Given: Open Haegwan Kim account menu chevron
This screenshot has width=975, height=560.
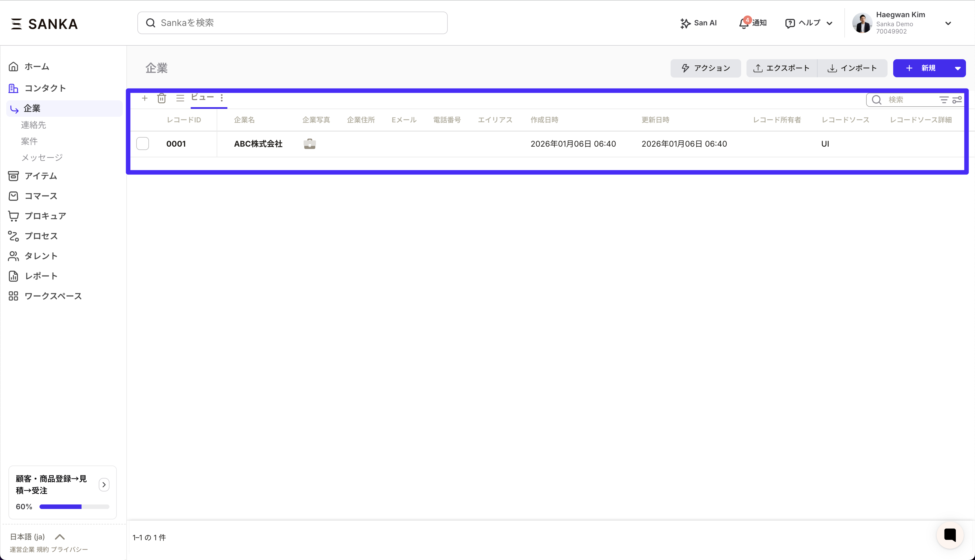Looking at the screenshot, I should pyautogui.click(x=948, y=23).
